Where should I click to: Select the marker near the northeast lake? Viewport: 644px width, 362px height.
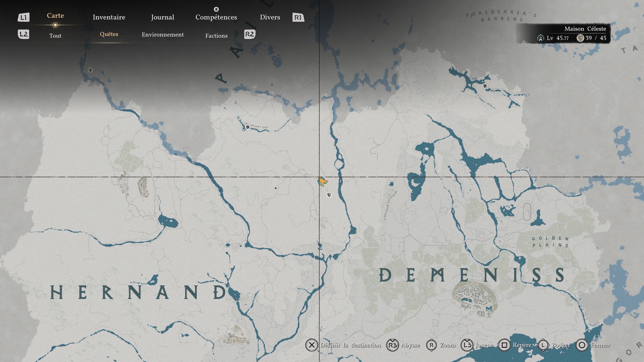tap(485, 86)
